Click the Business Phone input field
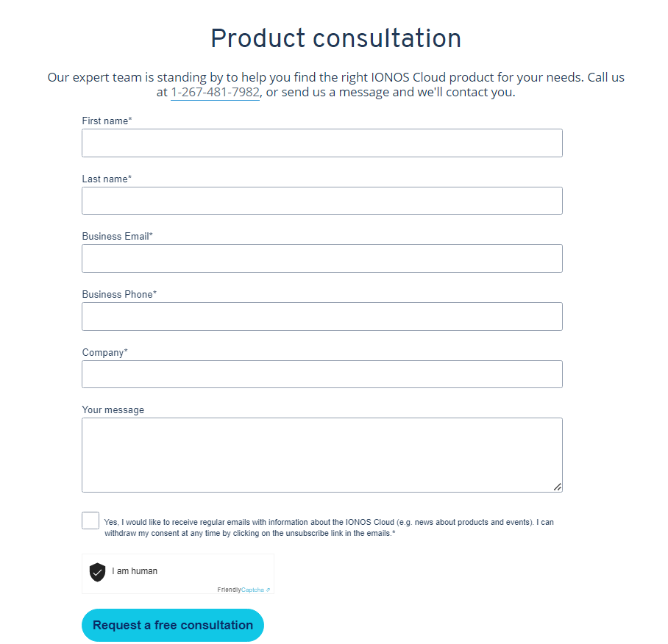The height and width of the screenshot is (644, 668). click(321, 316)
